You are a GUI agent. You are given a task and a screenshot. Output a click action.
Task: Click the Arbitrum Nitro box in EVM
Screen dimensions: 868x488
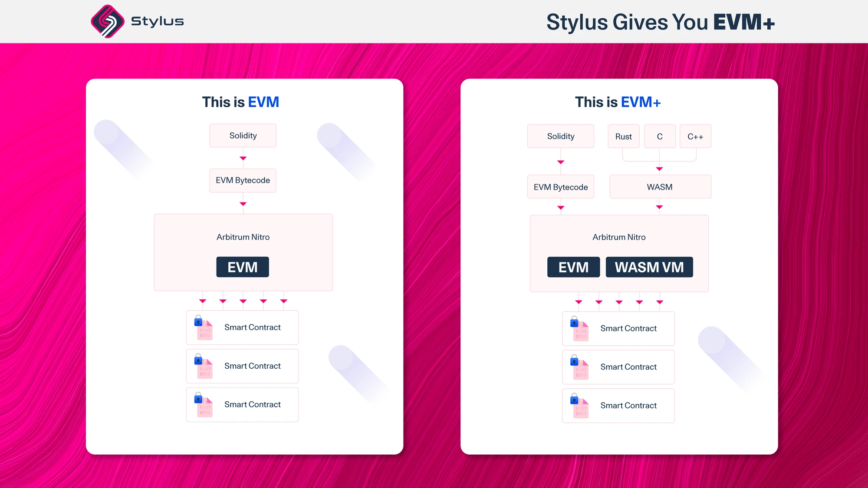243,252
